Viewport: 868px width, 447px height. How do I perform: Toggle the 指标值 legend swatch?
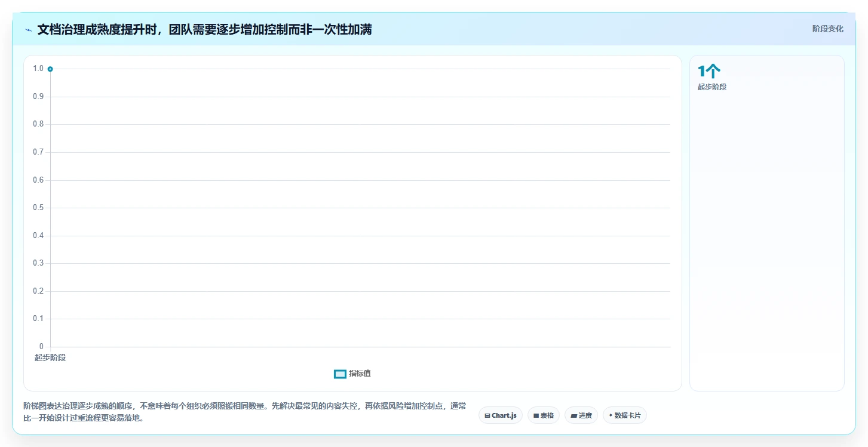pos(340,374)
